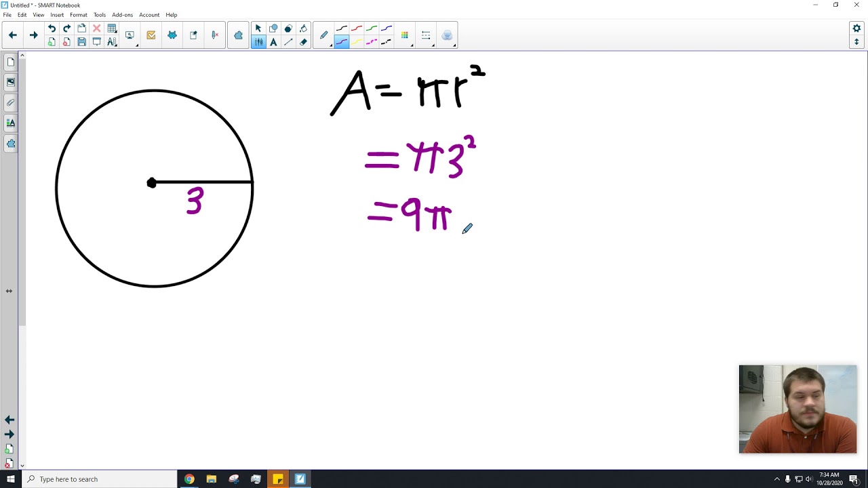Image resolution: width=868 pixels, height=488 pixels.
Task: Click the sidebar move left-right arrow
Action: pyautogui.click(x=9, y=291)
